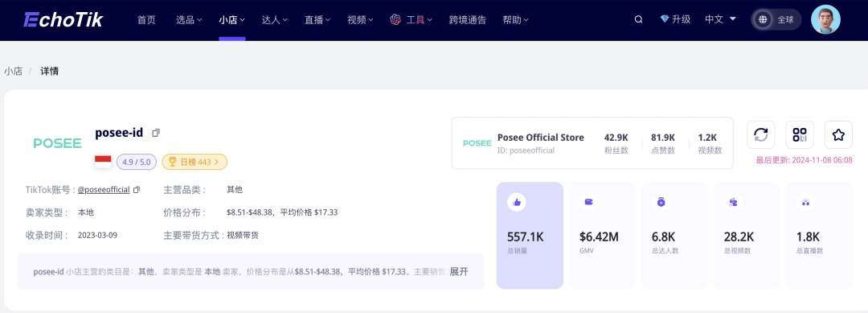Expand the 帮助 help menu
Screen dimensions: 868x313
coord(515,20)
